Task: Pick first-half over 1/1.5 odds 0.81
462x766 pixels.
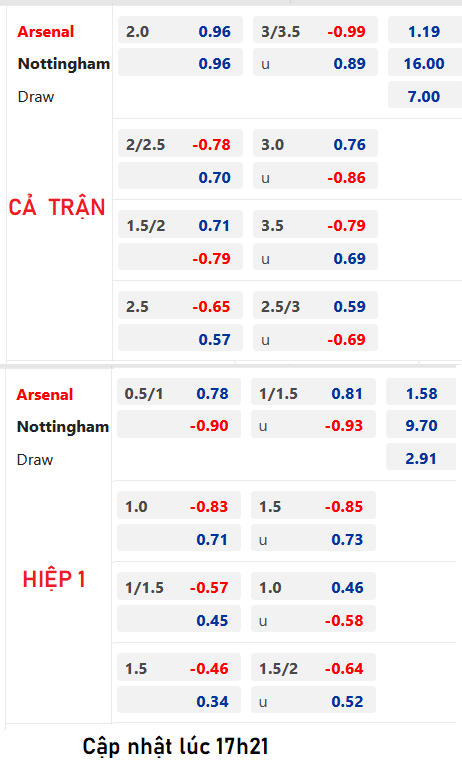Action: [x=314, y=393]
